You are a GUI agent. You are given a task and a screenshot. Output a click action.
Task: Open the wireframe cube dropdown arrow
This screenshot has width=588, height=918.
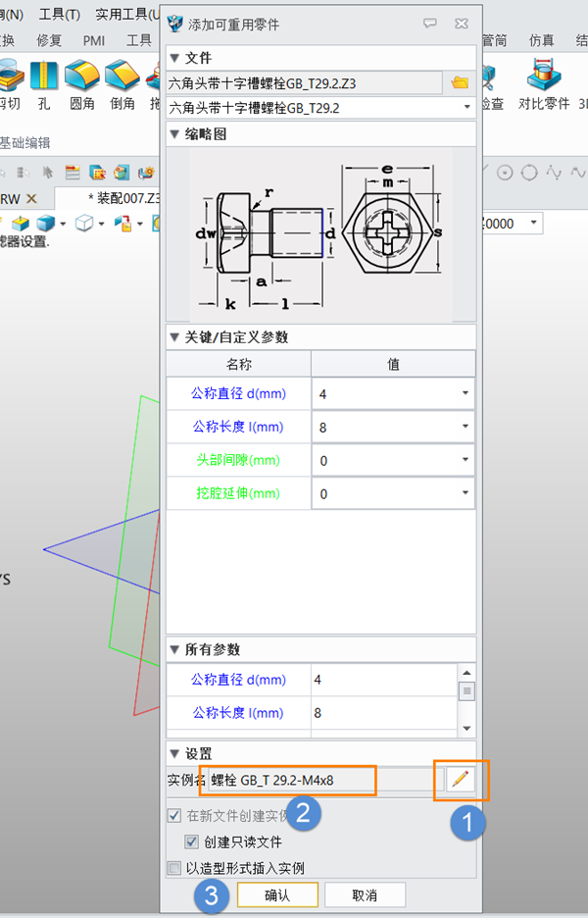click(x=101, y=224)
